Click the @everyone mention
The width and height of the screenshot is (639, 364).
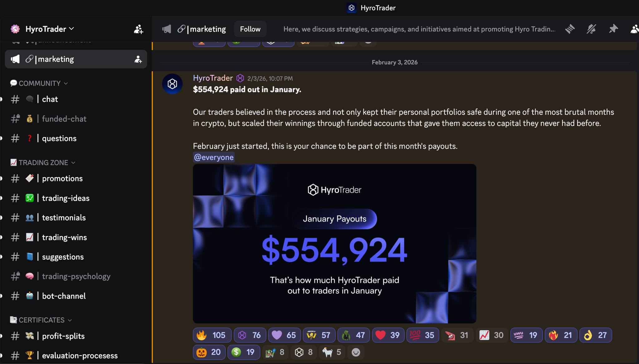[x=214, y=157]
